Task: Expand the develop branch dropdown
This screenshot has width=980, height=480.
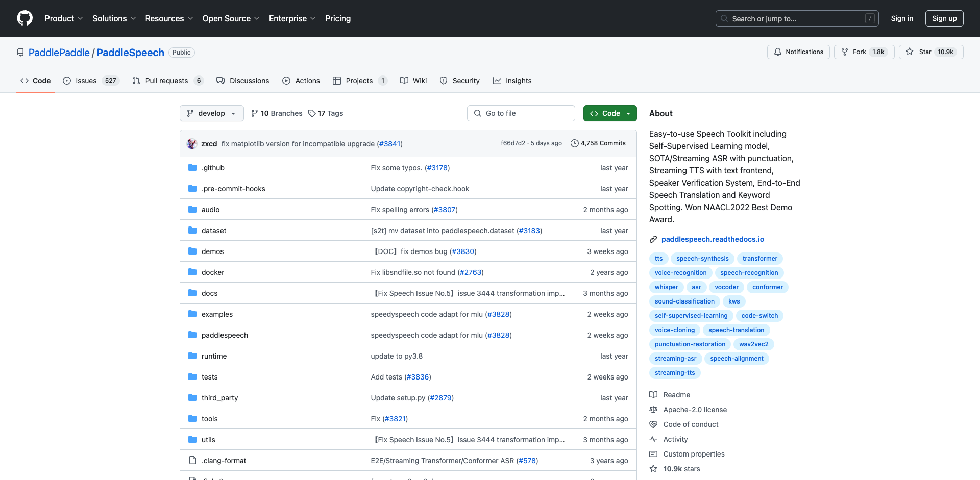Action: click(x=211, y=113)
